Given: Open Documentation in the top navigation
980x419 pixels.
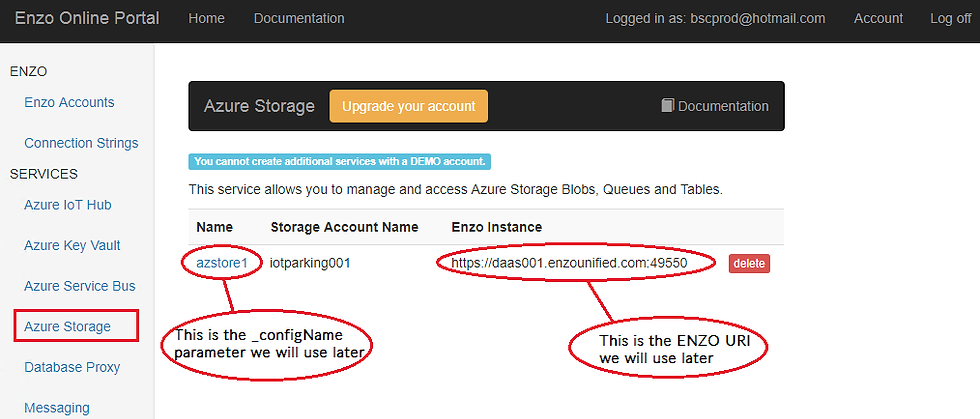Looking at the screenshot, I should pos(299,19).
